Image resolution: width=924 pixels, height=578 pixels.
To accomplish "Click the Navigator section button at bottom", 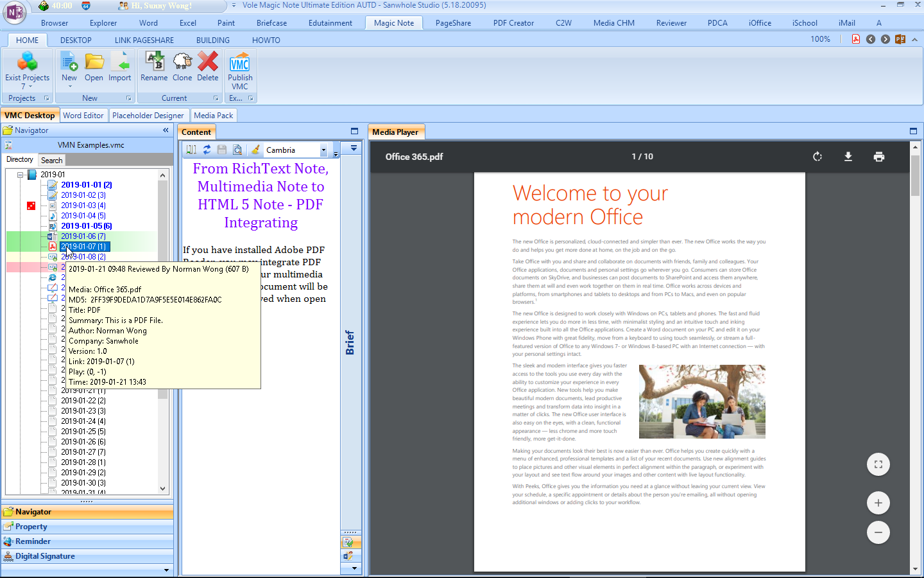I will coord(87,512).
